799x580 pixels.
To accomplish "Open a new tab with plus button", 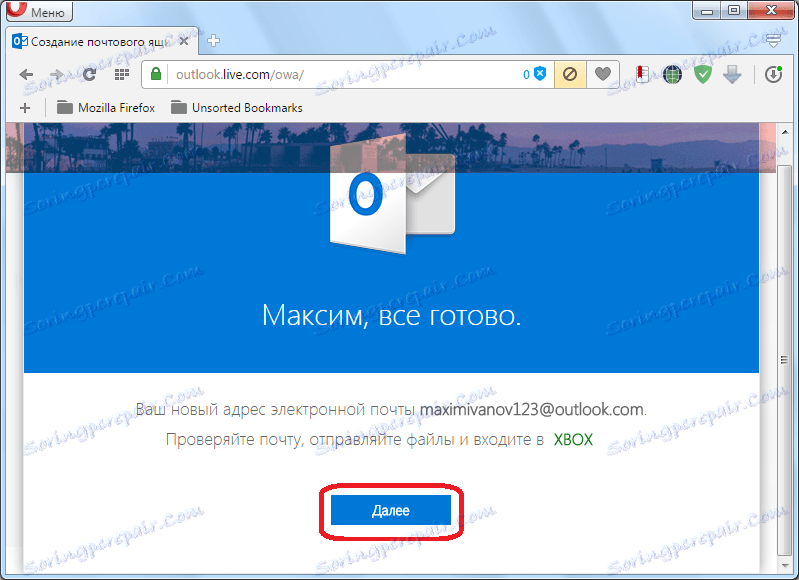I will pos(214,41).
